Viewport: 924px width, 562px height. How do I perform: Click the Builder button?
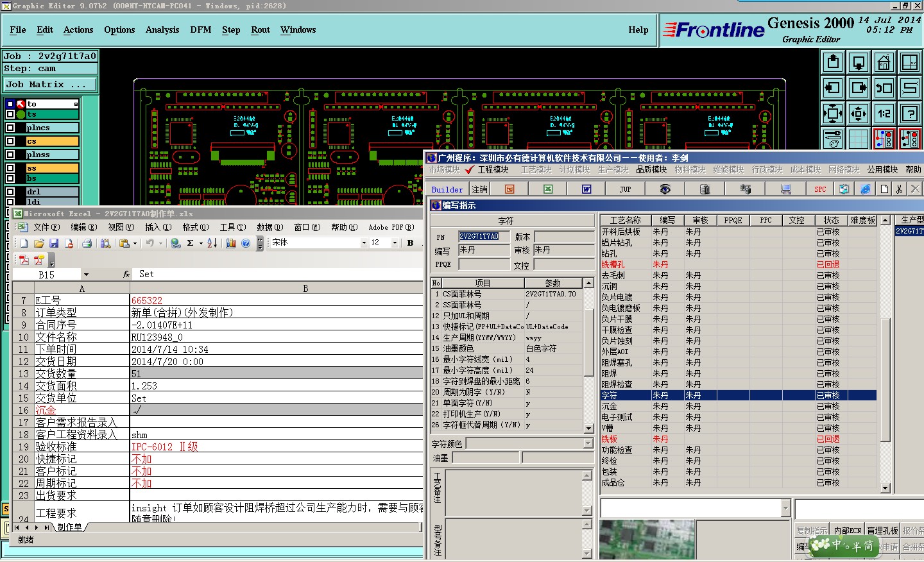click(x=447, y=189)
